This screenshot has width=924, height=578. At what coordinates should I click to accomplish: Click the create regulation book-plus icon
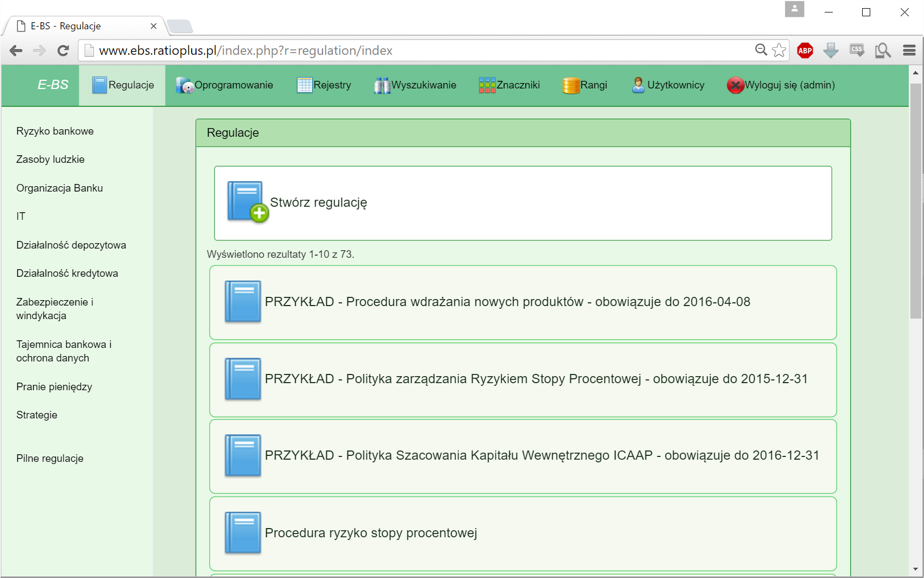[248, 202]
